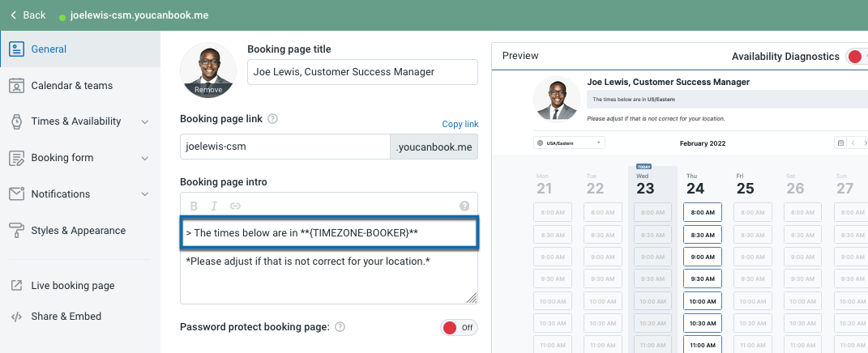This screenshot has height=353, width=868.
Task: Open the intro editor help question mark
Action: 464,206
